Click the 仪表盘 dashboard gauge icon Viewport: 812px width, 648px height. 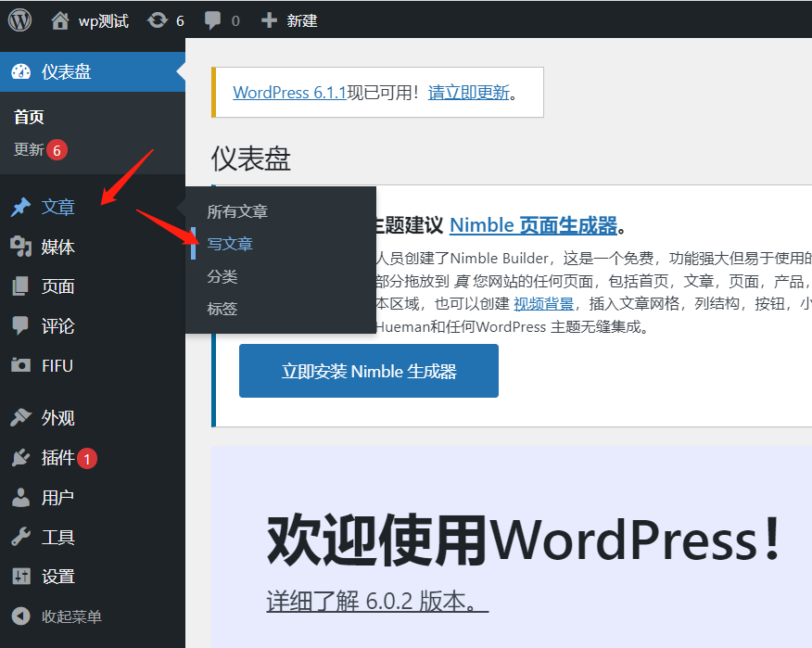tap(20, 71)
